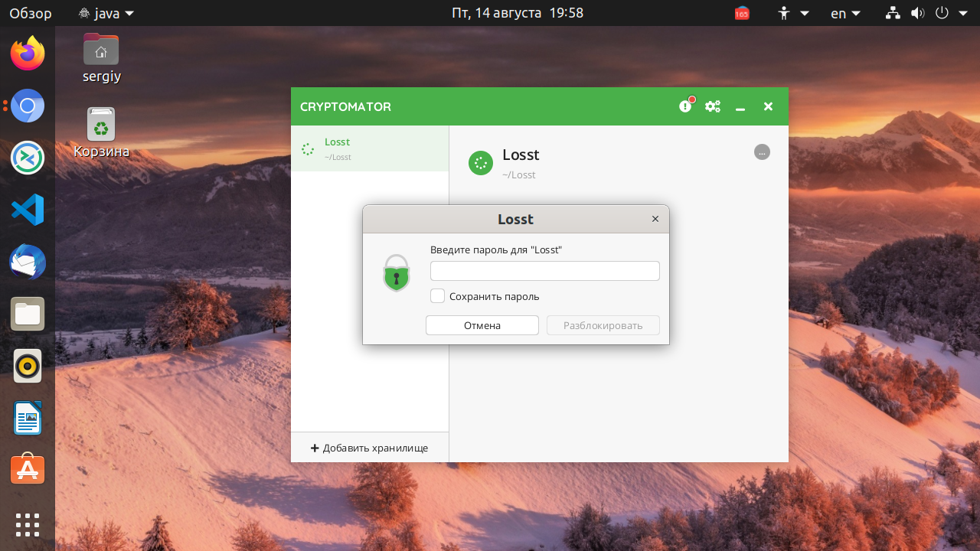Screen dimensions: 980x551
Task: Open the clock and calendar panel
Action: point(518,13)
